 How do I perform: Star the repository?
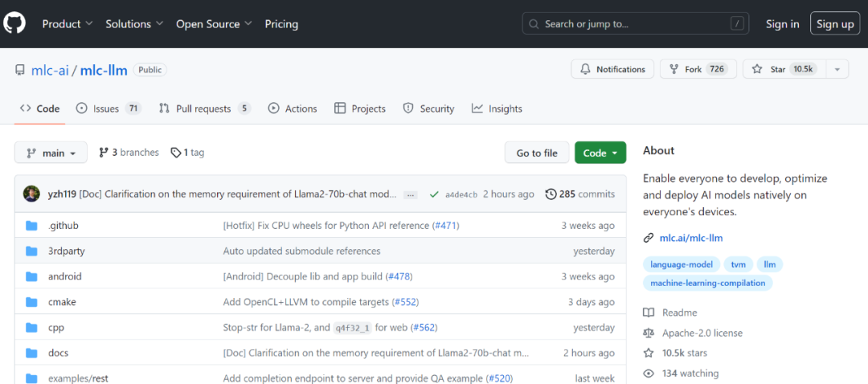[784, 69]
